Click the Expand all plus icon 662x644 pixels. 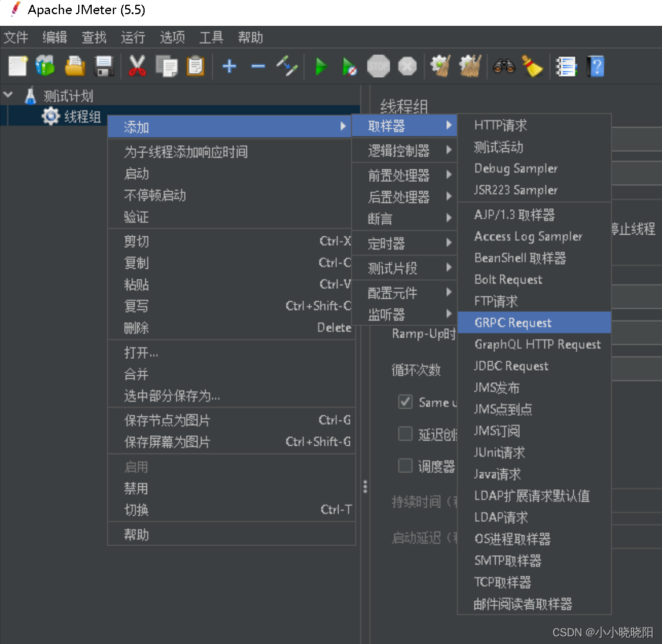coord(229,66)
